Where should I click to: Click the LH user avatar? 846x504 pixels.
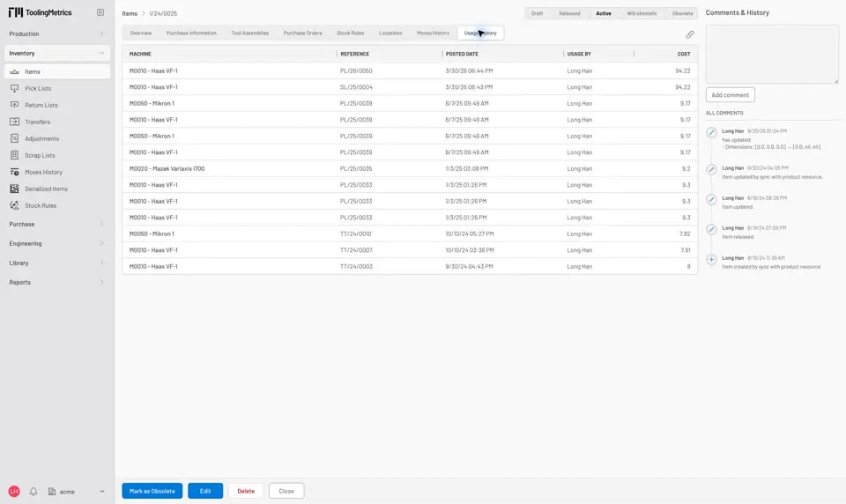click(x=14, y=491)
